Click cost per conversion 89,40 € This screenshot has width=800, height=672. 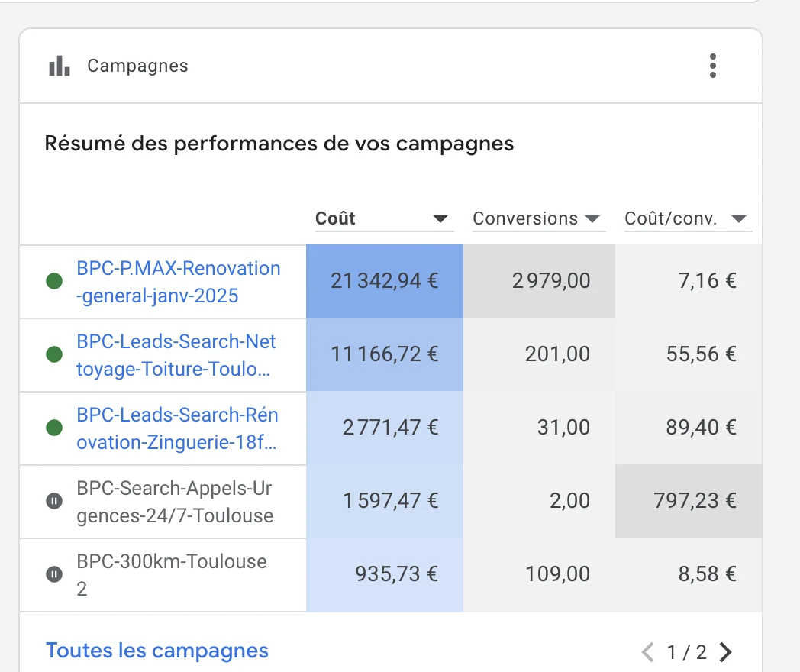click(702, 427)
